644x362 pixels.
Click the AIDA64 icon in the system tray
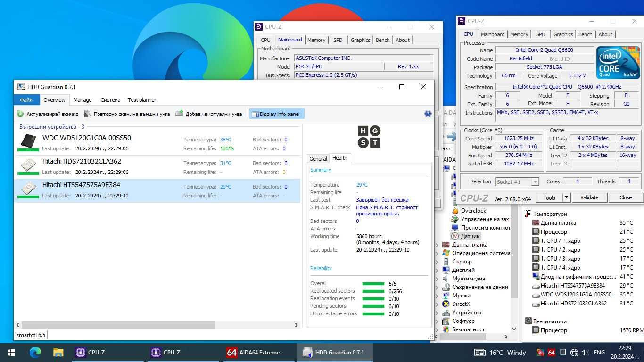click(551, 353)
